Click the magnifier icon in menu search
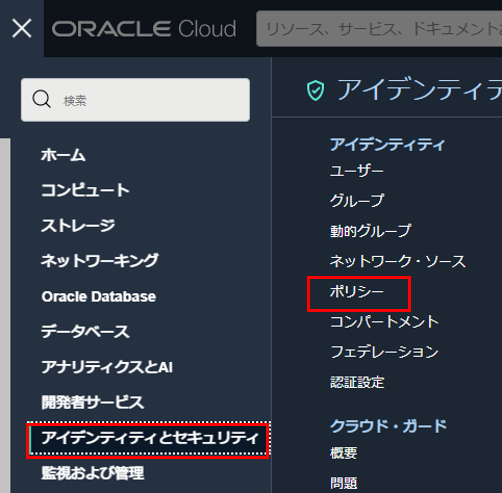 [41, 99]
